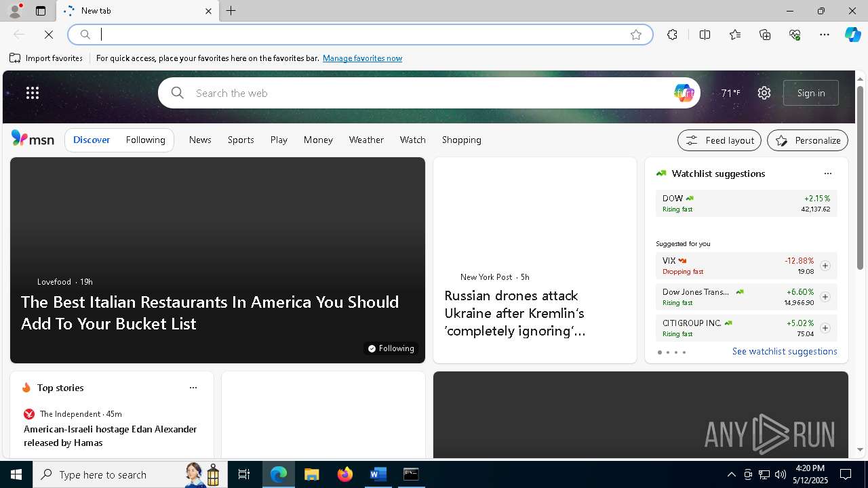Open the Money menu item
Viewport: 868px width, 488px height.
[318, 140]
